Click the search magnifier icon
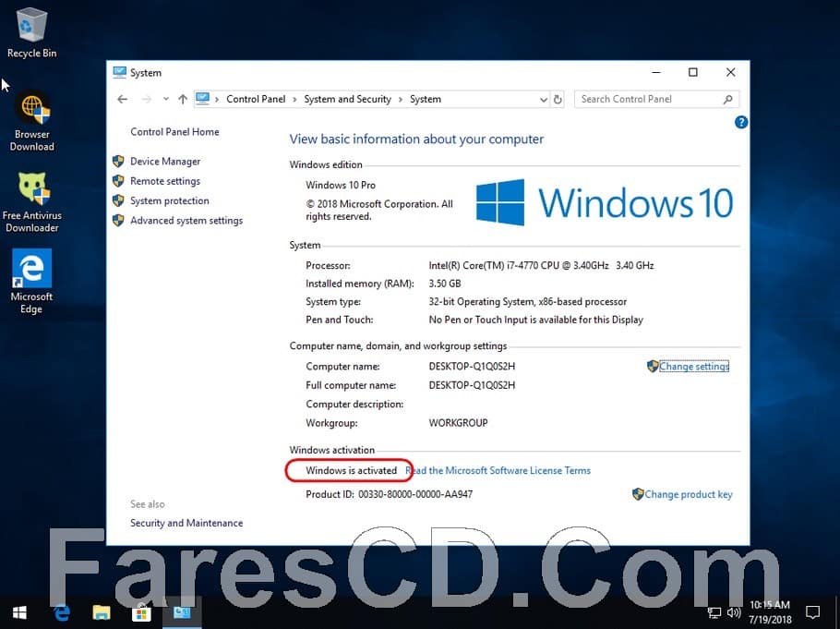Viewport: 840px width, 629px height. pos(727,99)
